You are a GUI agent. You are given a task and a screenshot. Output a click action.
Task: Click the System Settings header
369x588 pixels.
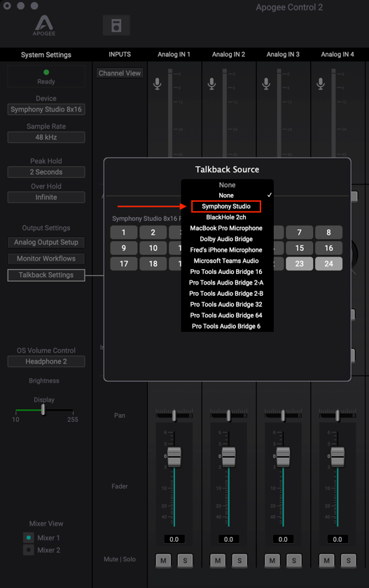point(46,55)
